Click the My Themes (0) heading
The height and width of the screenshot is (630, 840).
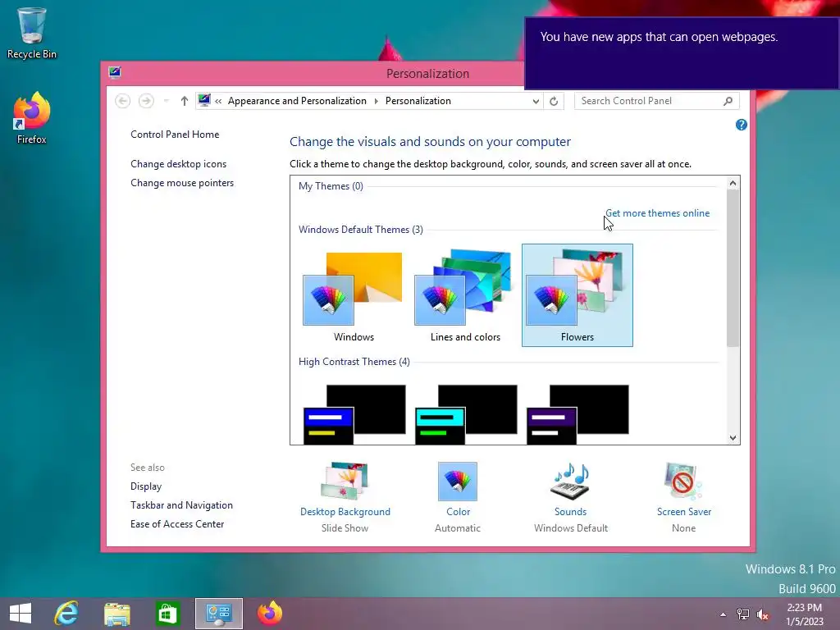point(331,186)
